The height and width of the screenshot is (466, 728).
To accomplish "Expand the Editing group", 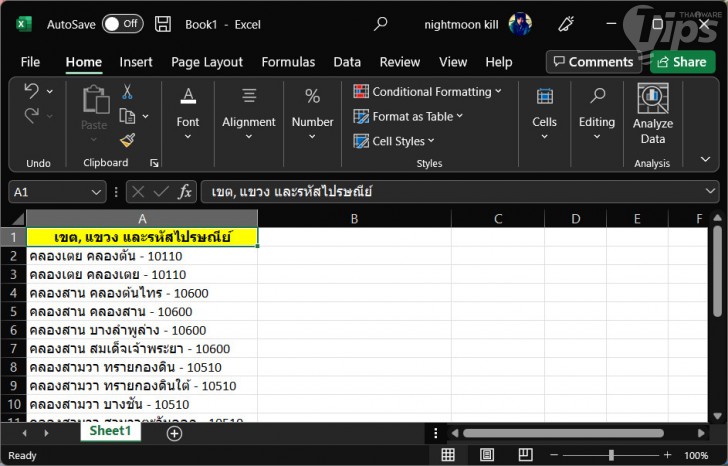I will pyautogui.click(x=597, y=114).
